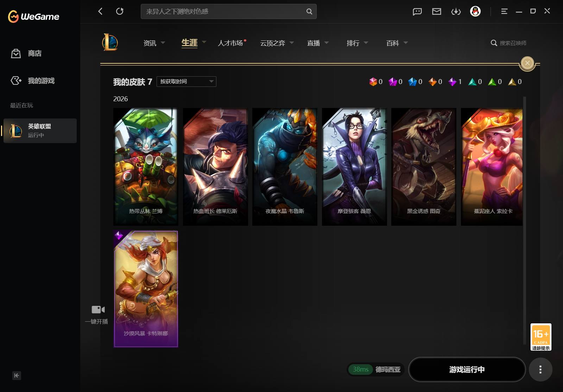The height and width of the screenshot is (392, 563).
Task: Go back with the arrow icon
Action: tap(100, 11)
